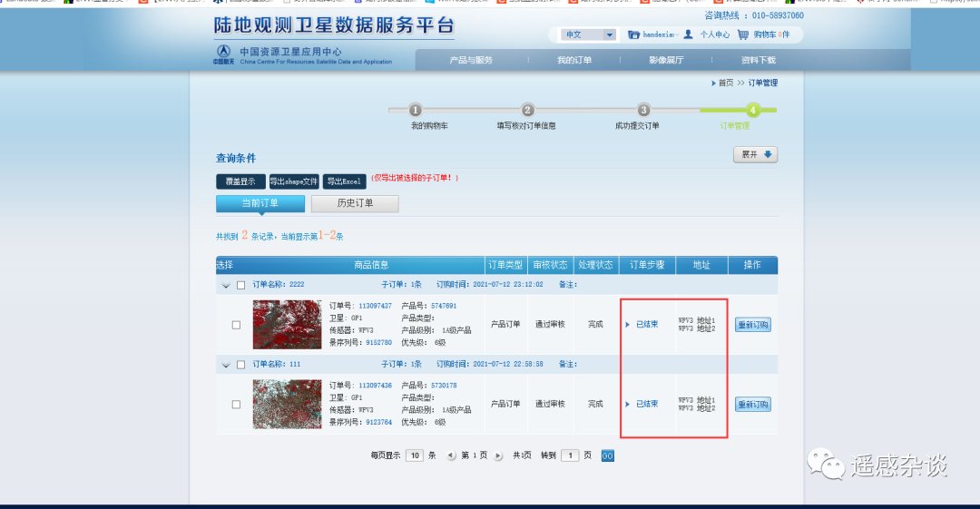
Task: Collapse order 2222 group chevron
Action: [226, 285]
